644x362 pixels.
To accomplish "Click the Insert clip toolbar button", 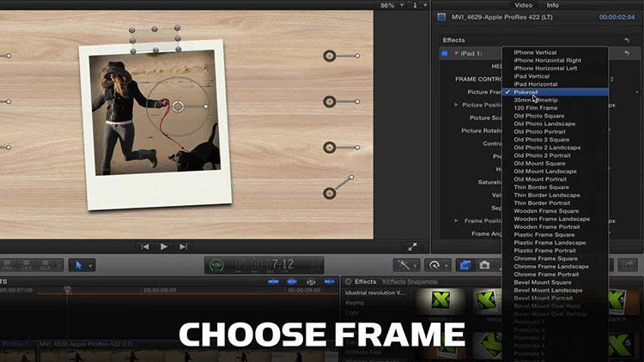I will click(x=27, y=265).
